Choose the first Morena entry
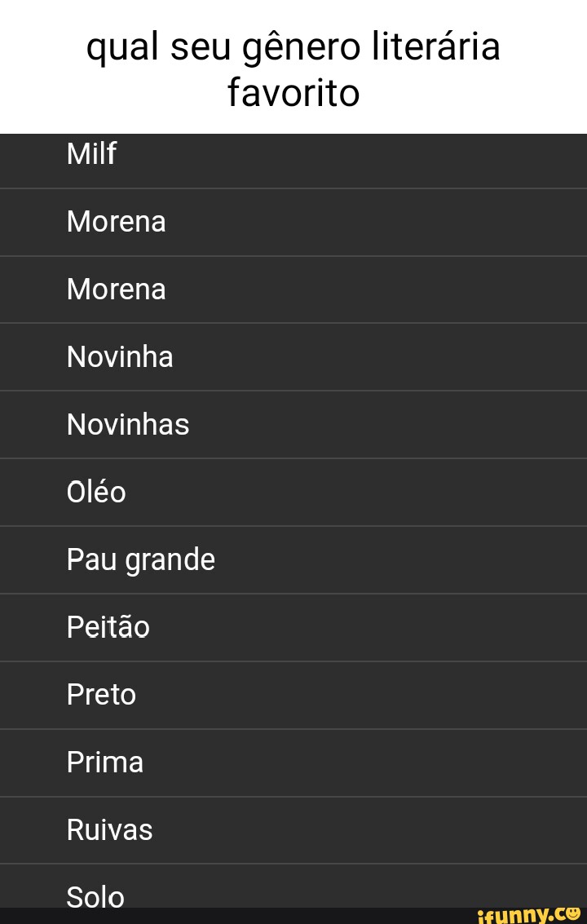Viewport: 587px width, 924px height. (x=293, y=222)
